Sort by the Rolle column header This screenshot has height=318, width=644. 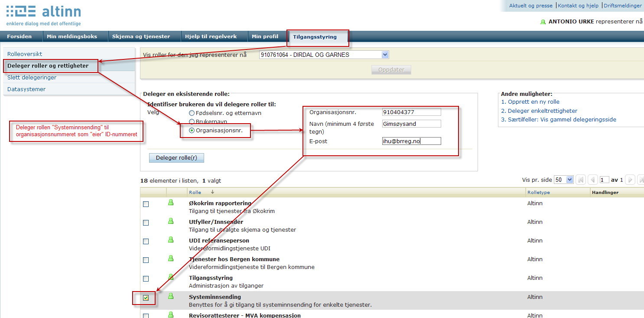pos(195,192)
